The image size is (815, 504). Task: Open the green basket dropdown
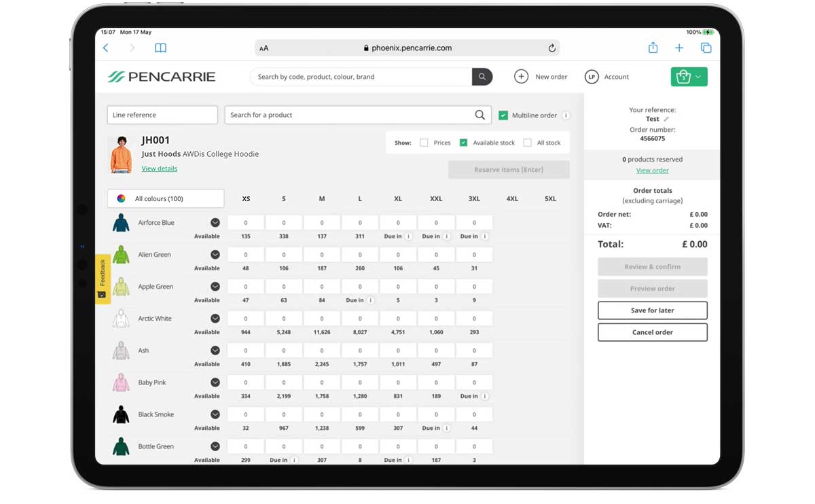click(689, 77)
